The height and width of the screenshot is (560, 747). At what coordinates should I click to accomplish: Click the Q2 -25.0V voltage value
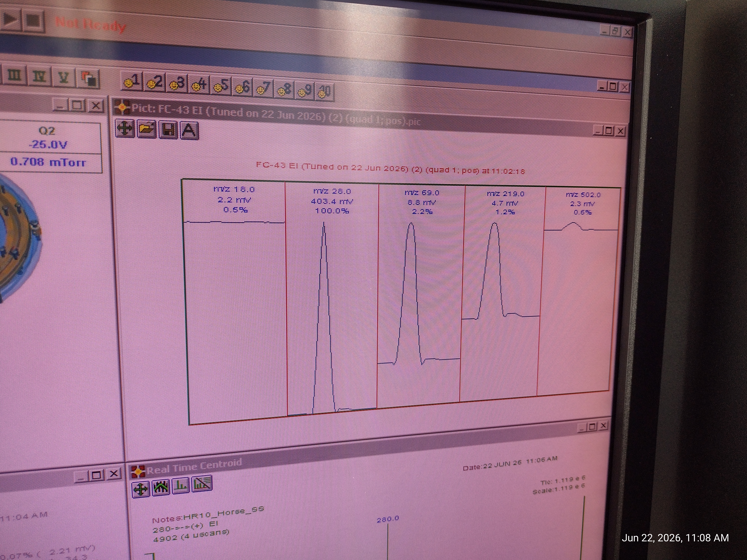pos(48,145)
